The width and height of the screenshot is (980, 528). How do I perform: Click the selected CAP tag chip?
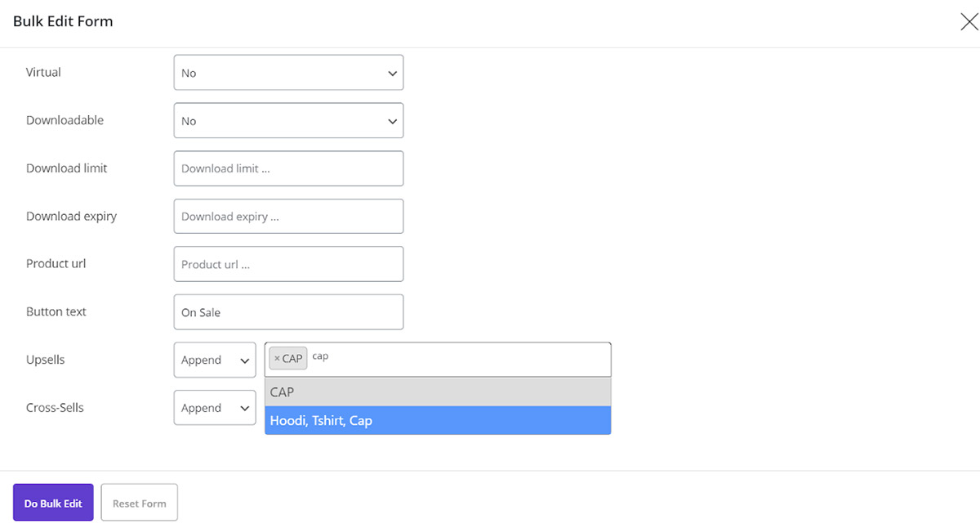(292, 359)
